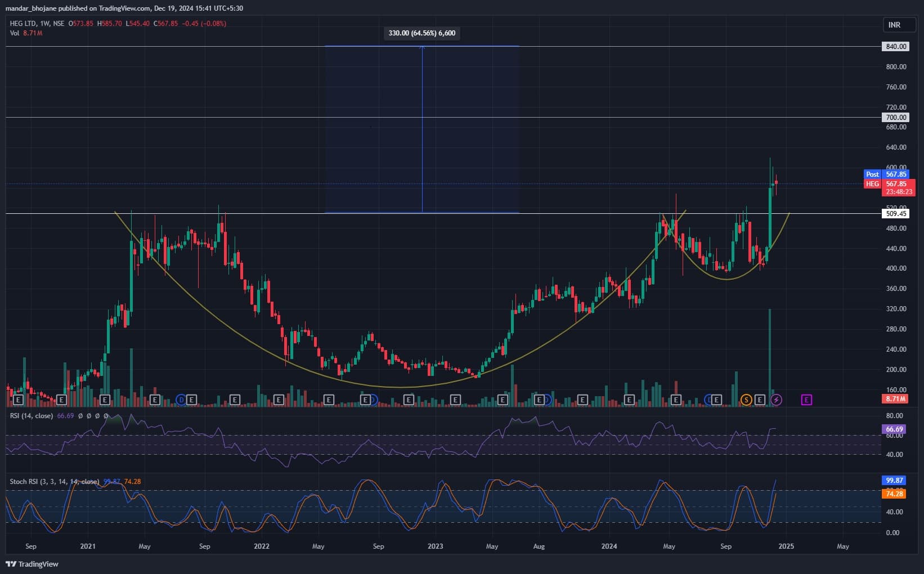Click the 509.45 horizontal line price label
The height and width of the screenshot is (574, 924).
[x=896, y=213]
